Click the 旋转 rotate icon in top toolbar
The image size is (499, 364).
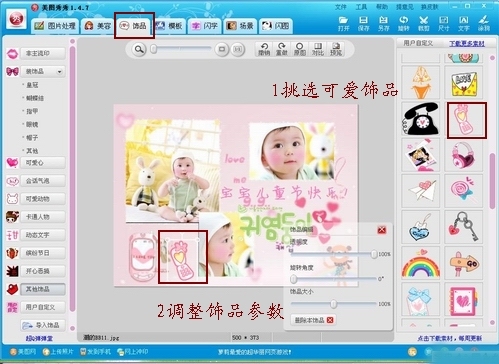[x=403, y=23]
